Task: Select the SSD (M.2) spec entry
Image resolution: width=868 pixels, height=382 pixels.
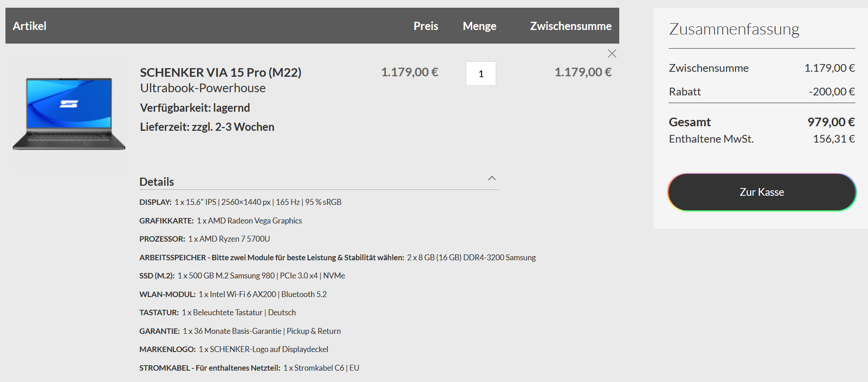Action: (x=242, y=275)
